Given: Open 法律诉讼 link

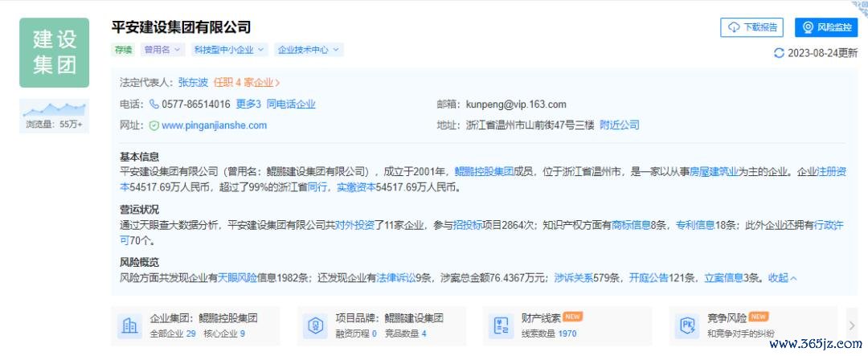Looking at the screenshot, I should pyautogui.click(x=395, y=278).
